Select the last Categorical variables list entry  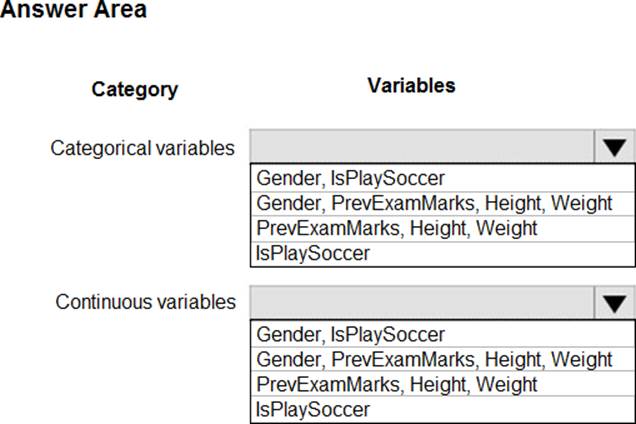click(x=313, y=253)
